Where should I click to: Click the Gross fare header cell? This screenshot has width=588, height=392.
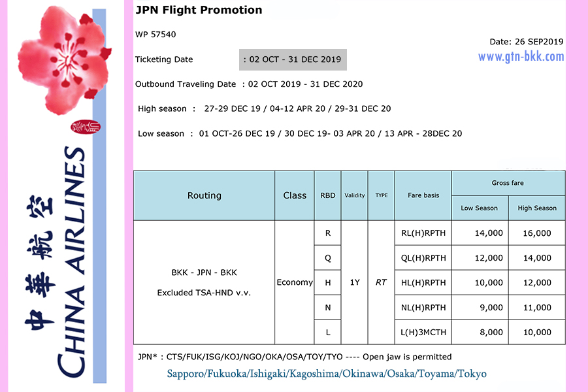pyautogui.click(x=508, y=183)
